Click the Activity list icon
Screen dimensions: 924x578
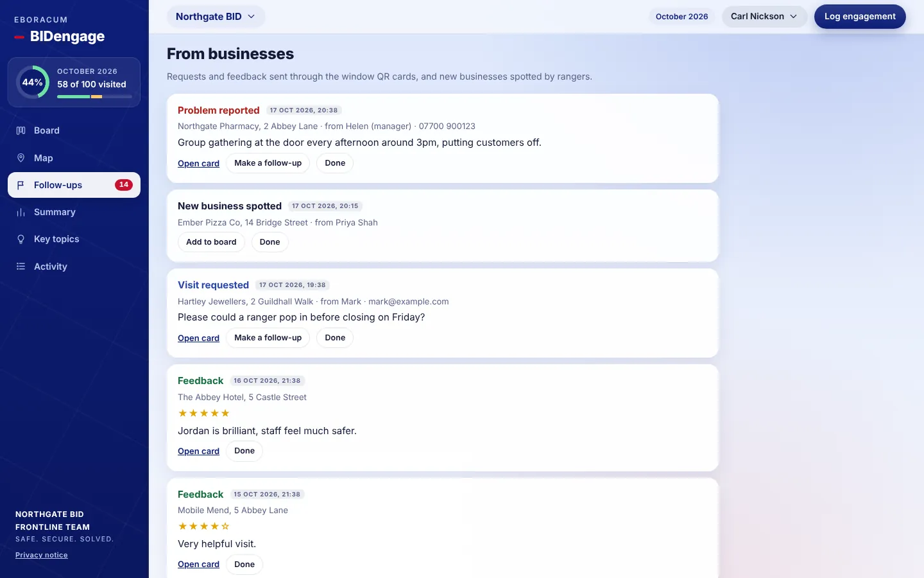point(21,267)
